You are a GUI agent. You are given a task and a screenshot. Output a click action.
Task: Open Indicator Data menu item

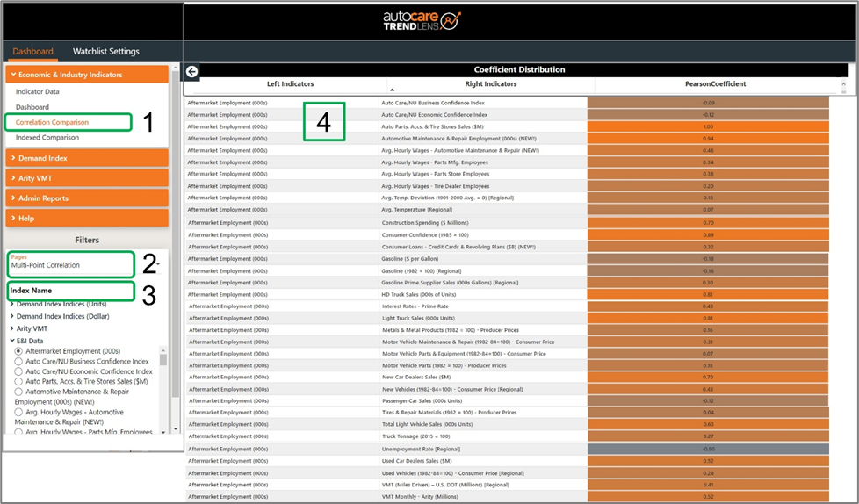pyautogui.click(x=37, y=91)
